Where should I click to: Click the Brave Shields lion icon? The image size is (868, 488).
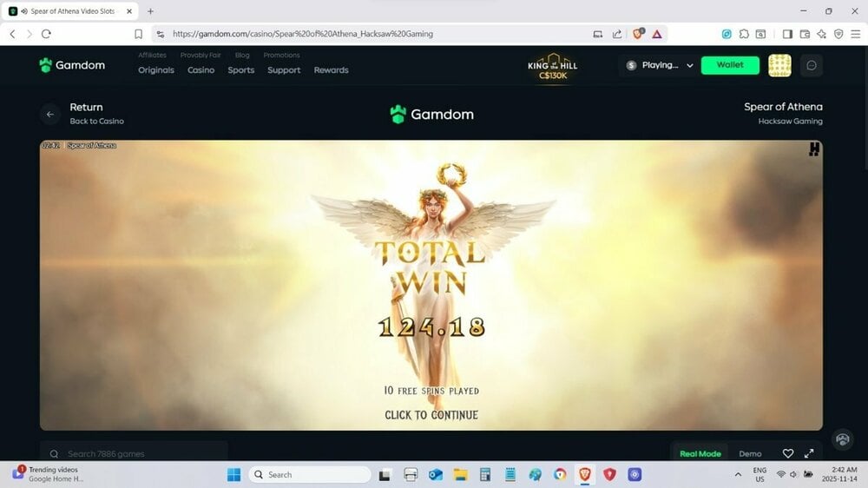pyautogui.click(x=638, y=34)
